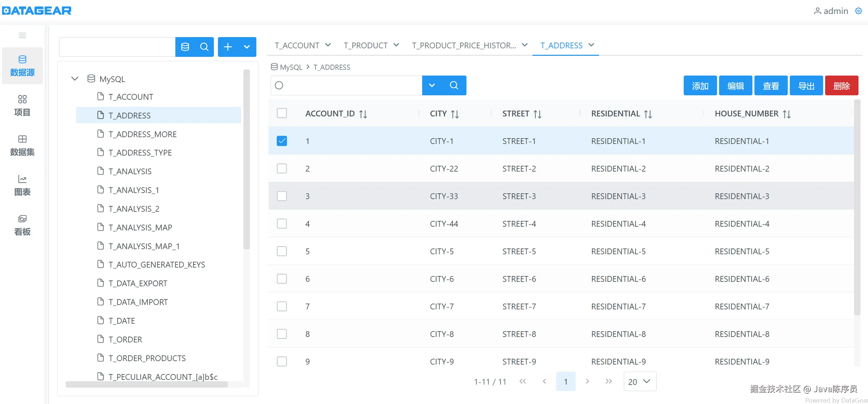Viewport: 868px width, 404px height.
Task: Open the 数据集 dataset section
Action: pyautogui.click(x=22, y=145)
